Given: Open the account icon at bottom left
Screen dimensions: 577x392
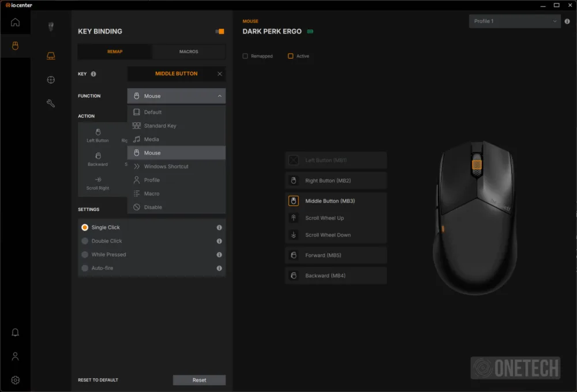Looking at the screenshot, I should click(x=15, y=356).
